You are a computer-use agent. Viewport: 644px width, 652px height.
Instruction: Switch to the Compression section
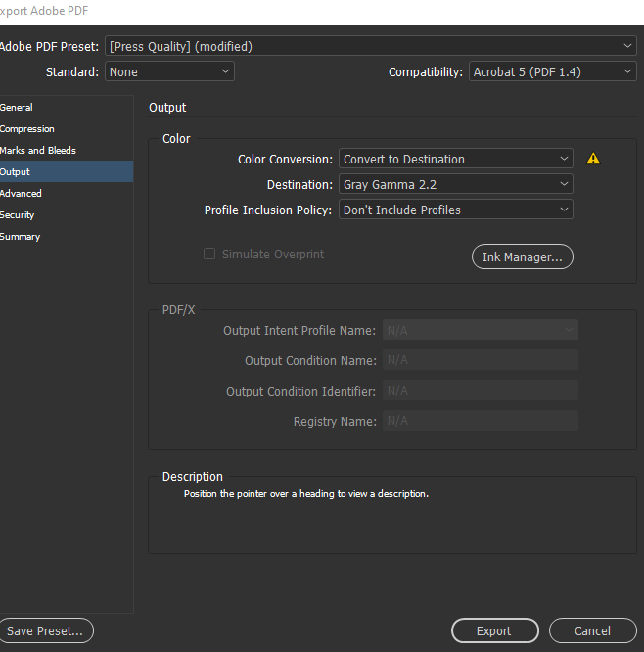67,129
